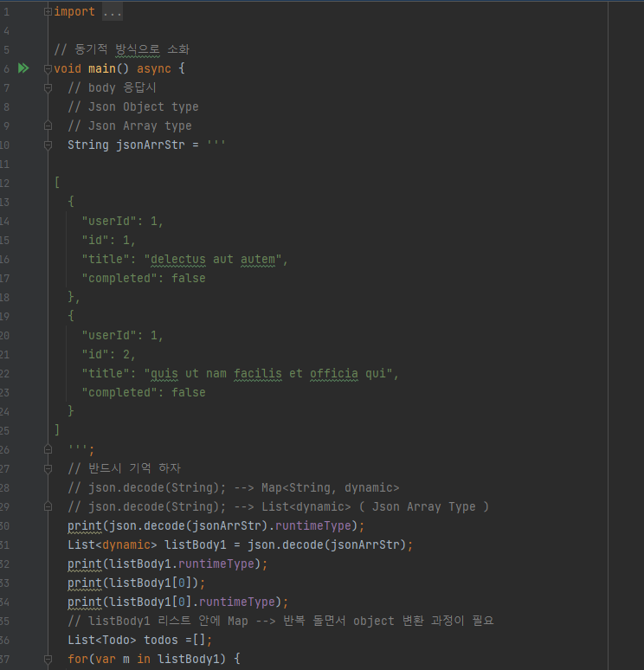This screenshot has width=644, height=670.
Task: Click 'runtimeType' in print(listBody1[0].runtimeType)
Action: (237, 602)
